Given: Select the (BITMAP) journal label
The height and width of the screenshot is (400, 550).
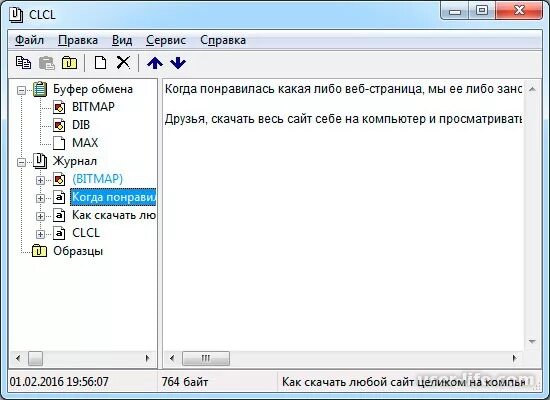Looking at the screenshot, I should tap(98, 179).
